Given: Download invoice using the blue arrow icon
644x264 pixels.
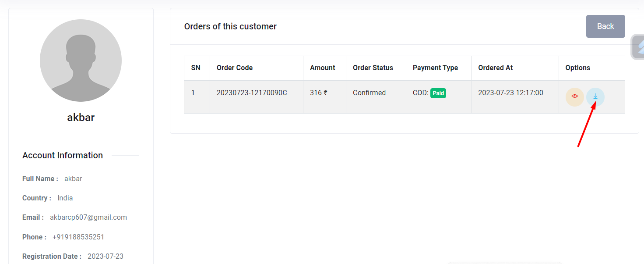Looking at the screenshot, I should click(595, 96).
